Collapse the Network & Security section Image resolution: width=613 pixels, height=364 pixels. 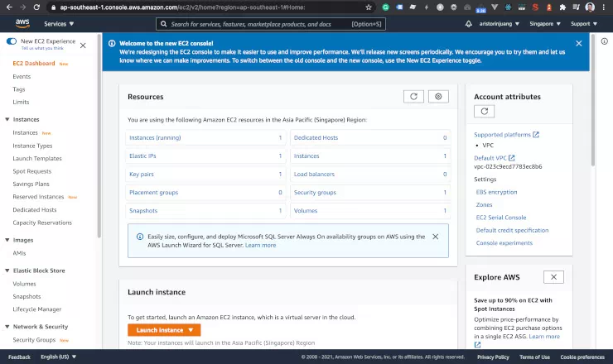[x=7, y=327]
